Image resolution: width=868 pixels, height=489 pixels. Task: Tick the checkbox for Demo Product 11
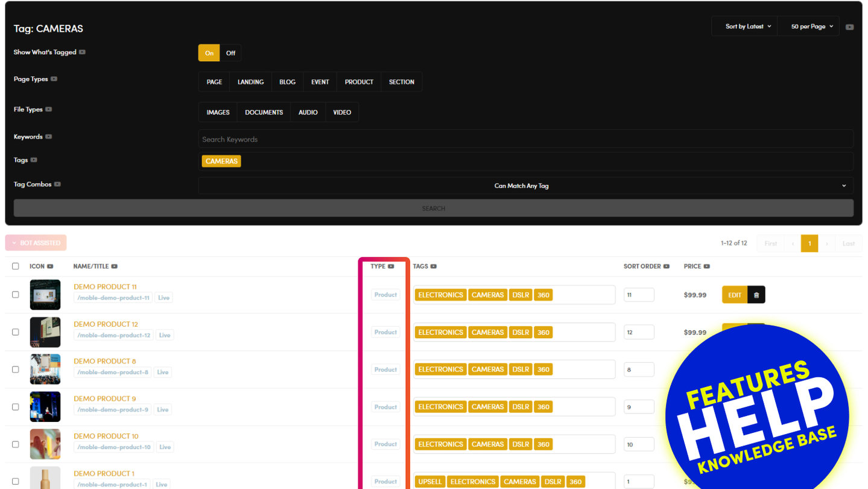(16, 295)
